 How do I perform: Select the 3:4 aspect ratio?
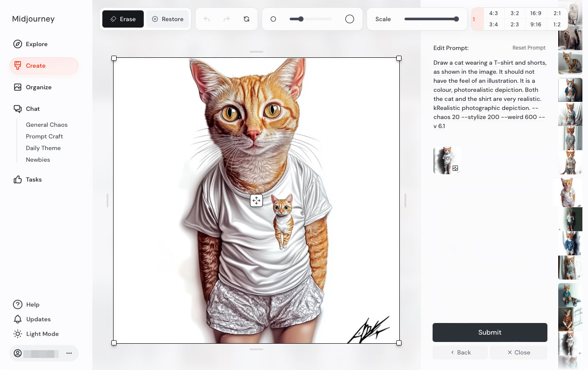[494, 25]
